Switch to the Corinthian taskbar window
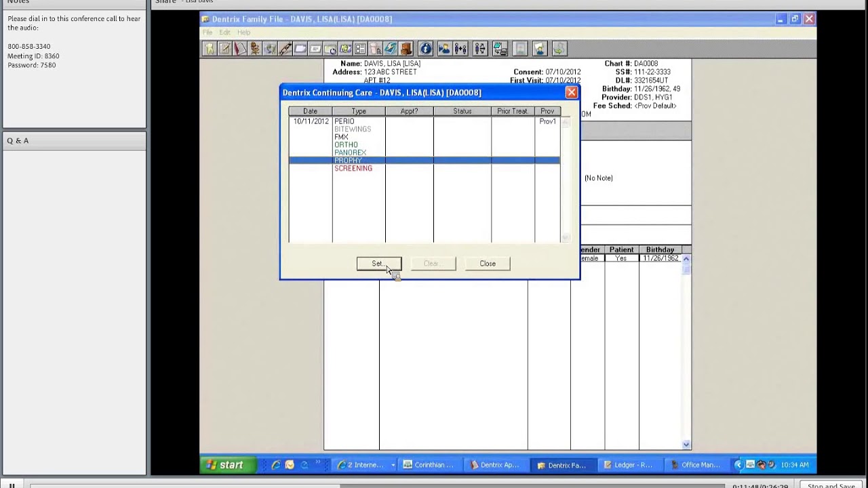868x488 pixels. [431, 465]
